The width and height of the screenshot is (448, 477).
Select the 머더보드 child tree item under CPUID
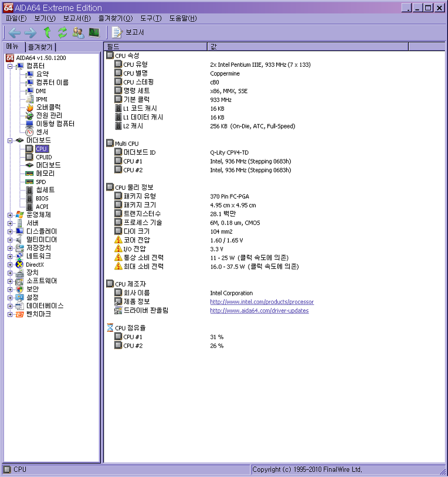coord(49,165)
